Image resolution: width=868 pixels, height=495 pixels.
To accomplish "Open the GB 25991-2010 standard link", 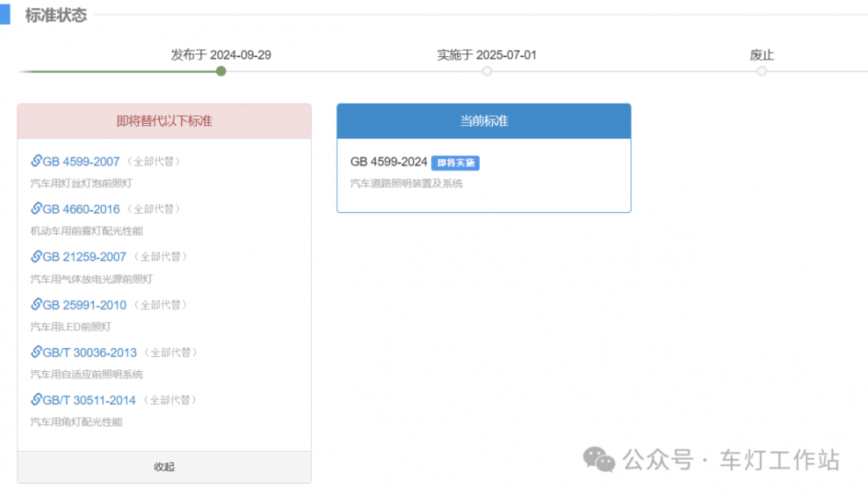I will pyautogui.click(x=84, y=305).
